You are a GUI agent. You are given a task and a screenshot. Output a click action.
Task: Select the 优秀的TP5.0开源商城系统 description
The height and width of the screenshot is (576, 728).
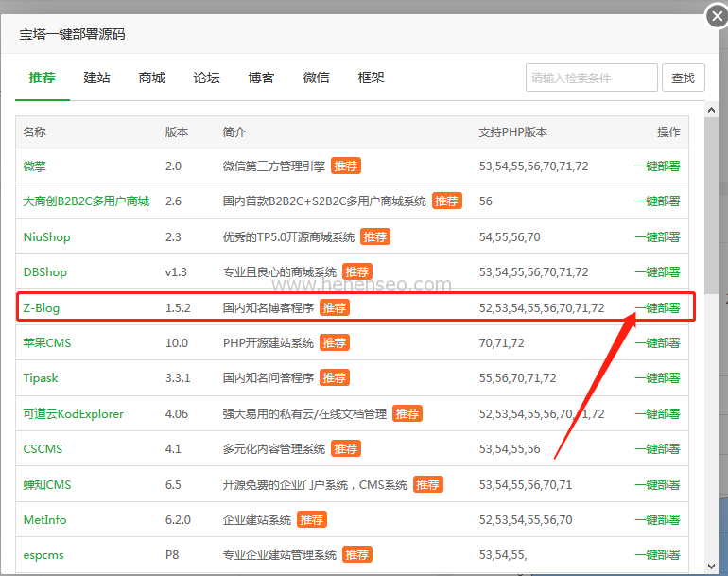tap(288, 236)
